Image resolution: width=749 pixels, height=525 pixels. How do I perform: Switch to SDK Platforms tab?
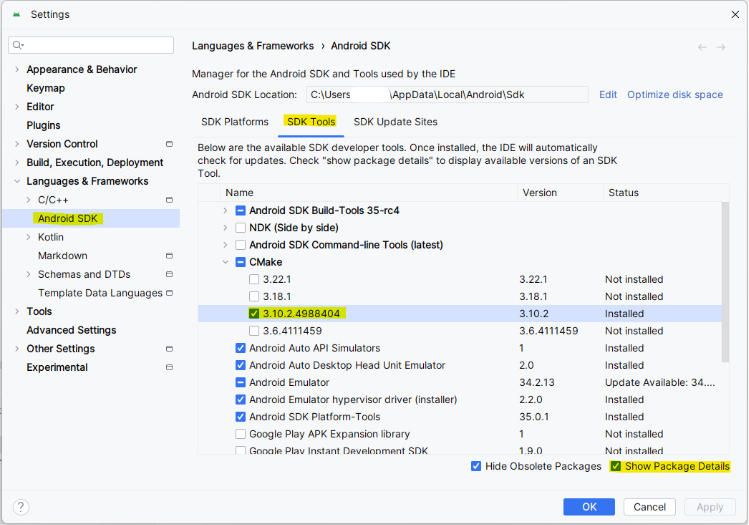235,122
